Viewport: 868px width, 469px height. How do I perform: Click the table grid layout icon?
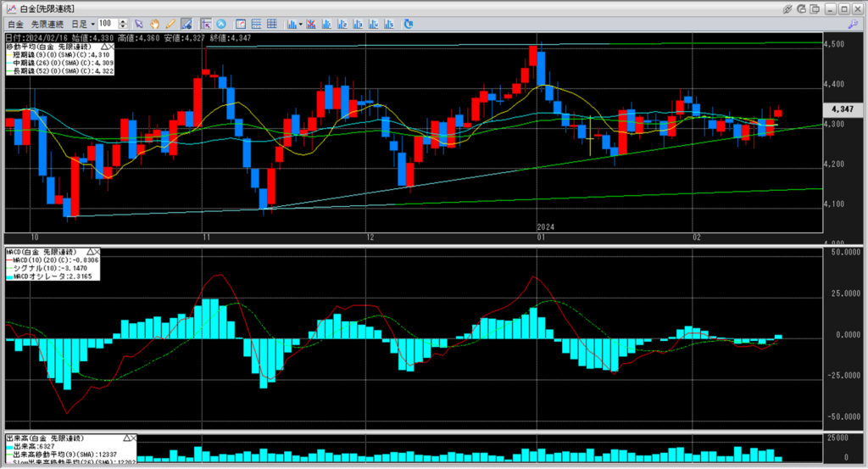[271, 24]
